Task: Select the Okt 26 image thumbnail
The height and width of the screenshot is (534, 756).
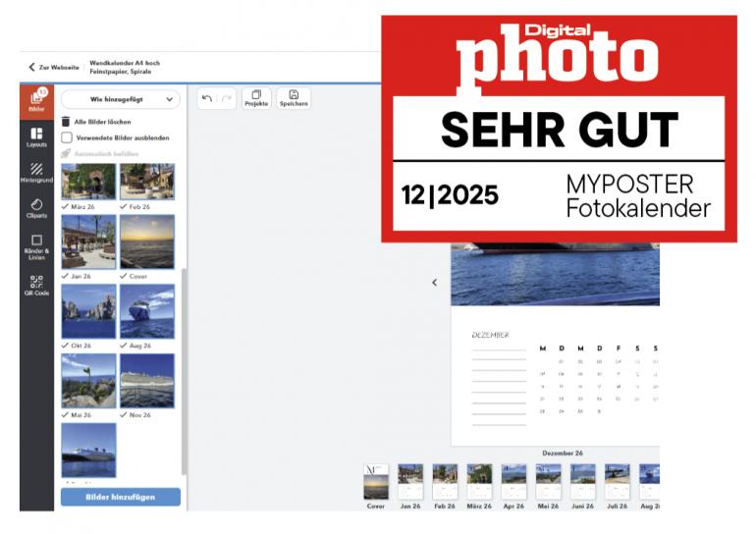Action: [88, 311]
